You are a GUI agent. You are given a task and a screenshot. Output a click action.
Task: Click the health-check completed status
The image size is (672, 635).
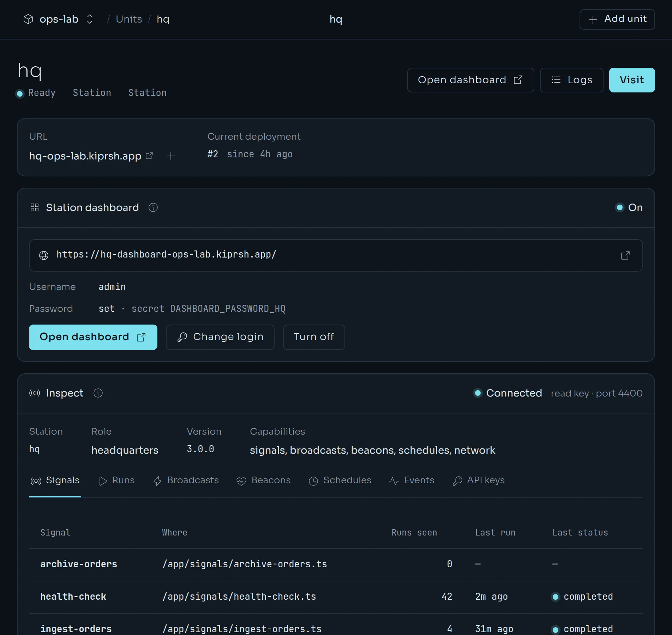(x=582, y=597)
